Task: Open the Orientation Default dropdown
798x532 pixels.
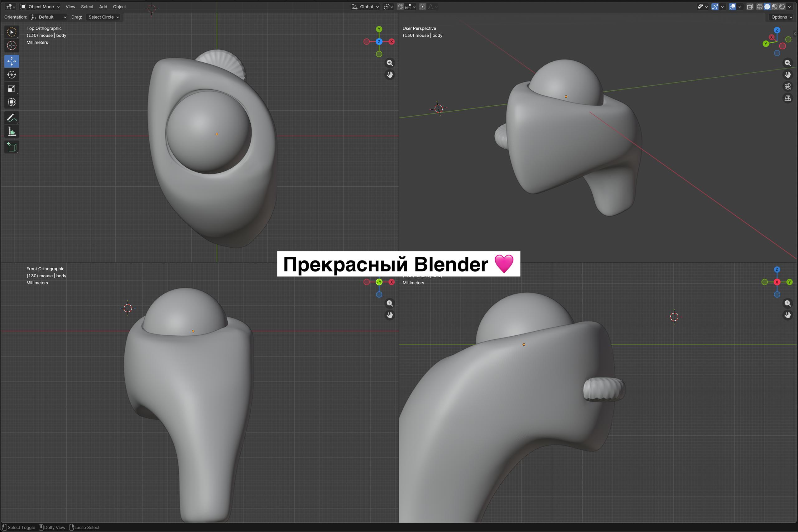Action: click(x=49, y=17)
